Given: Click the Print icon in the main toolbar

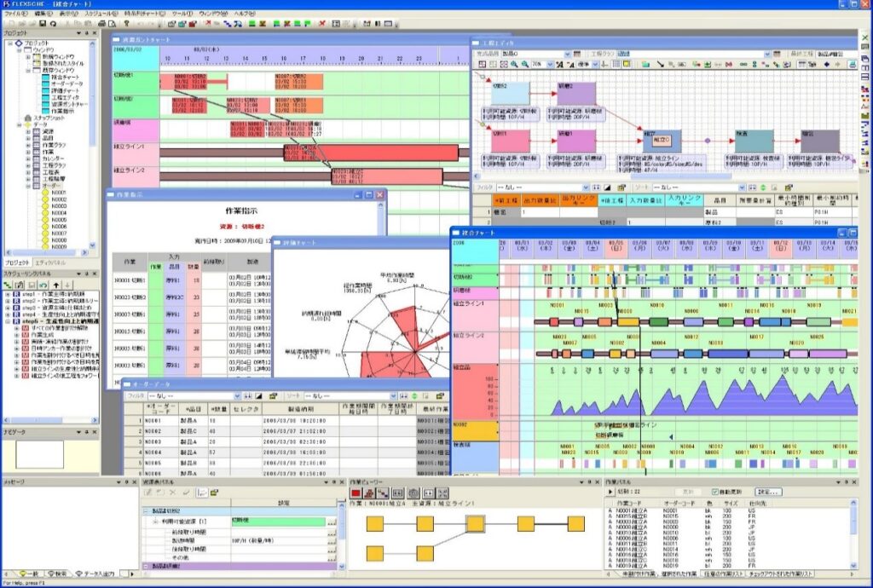Looking at the screenshot, I should click(x=101, y=23).
